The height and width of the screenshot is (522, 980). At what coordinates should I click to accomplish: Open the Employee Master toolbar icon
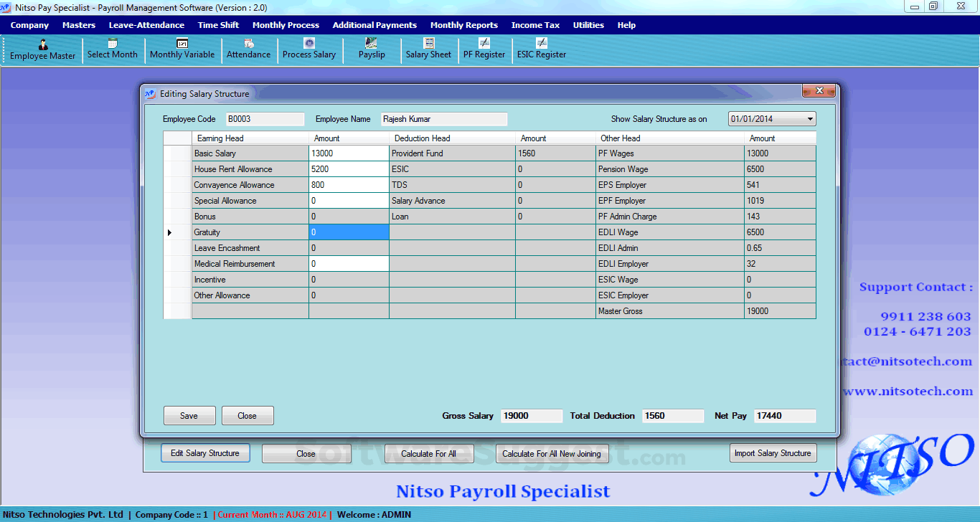point(42,50)
